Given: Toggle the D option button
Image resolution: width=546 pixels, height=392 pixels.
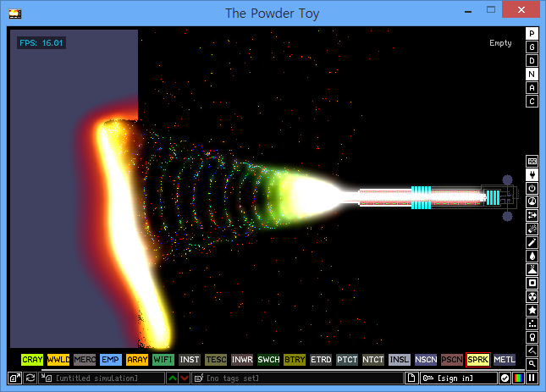Looking at the screenshot, I should tap(532, 61).
